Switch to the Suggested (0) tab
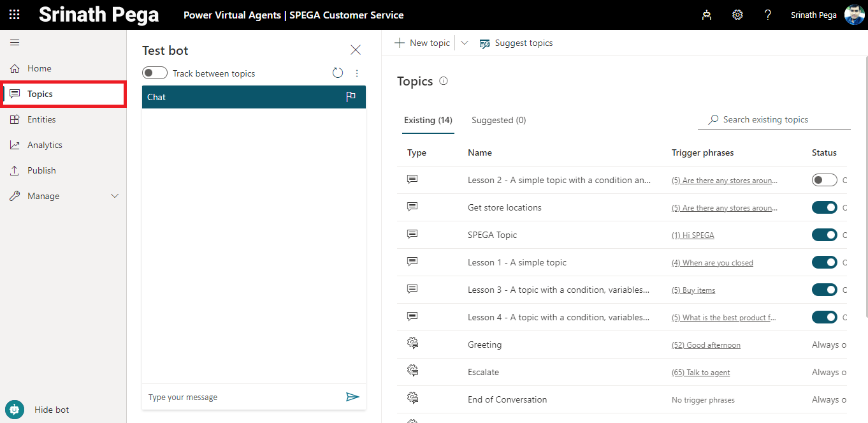Screen dimensions: 868x423 pos(498,120)
